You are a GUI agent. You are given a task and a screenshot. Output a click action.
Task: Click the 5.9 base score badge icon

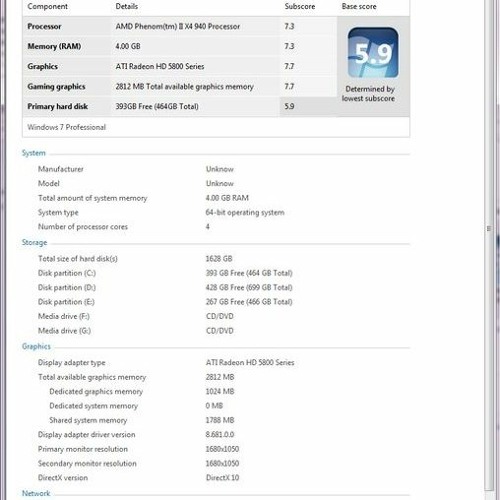point(373,53)
